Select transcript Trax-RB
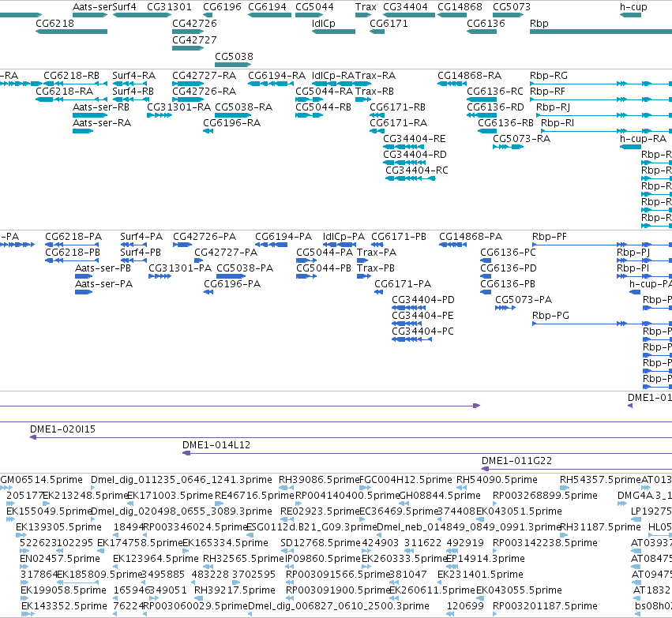This screenshot has width=672, height=618. [363, 99]
